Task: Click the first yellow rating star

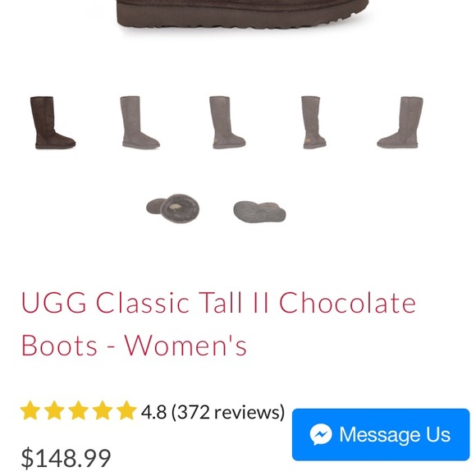Action: coord(30,410)
